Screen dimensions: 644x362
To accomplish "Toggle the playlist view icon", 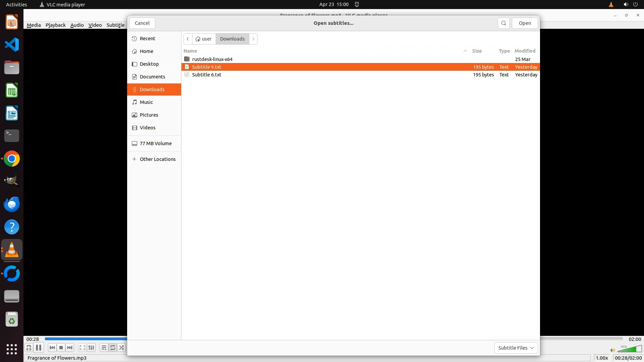I will [x=104, y=348].
